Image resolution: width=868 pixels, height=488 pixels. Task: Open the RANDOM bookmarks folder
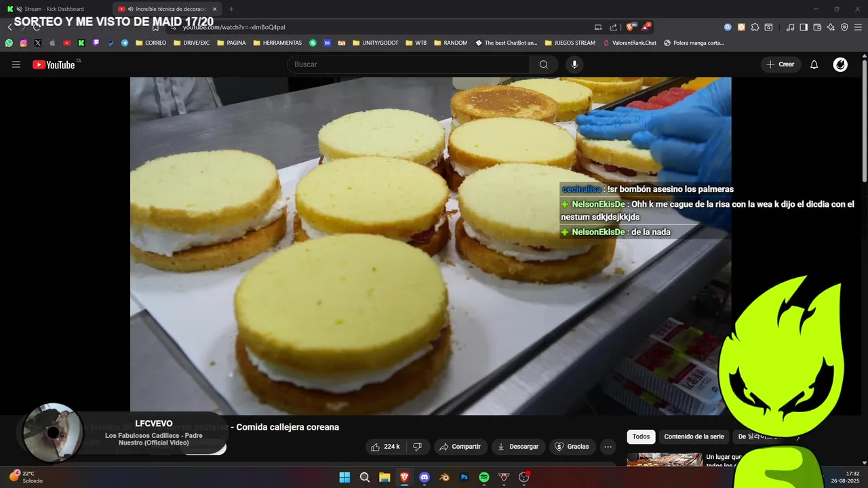[x=450, y=43]
